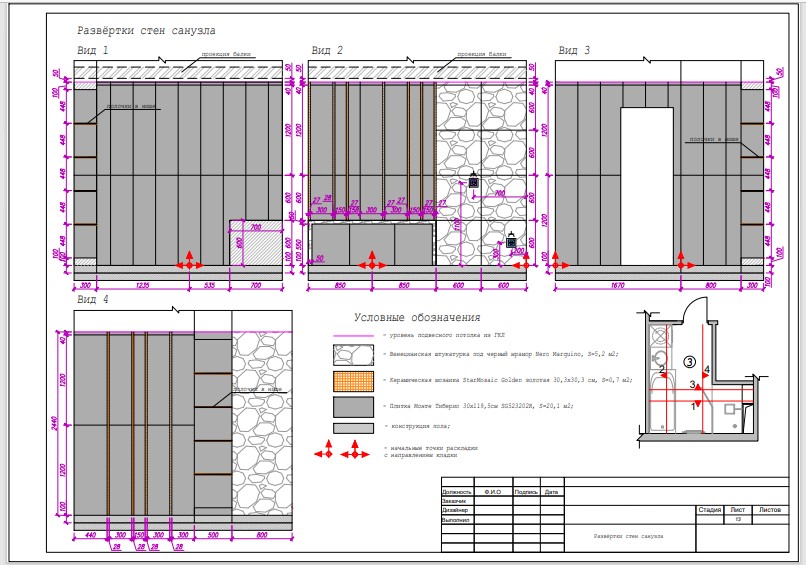The image size is (806, 565).
Task: Click the 'Ф.И.О' header cell in title block
Action: (492, 492)
